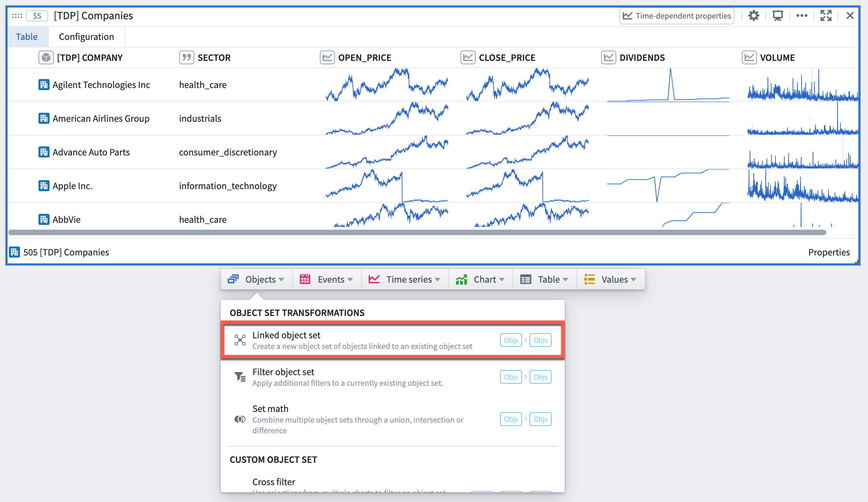Click Apple Inc. DIVIDENDS sparkline
The width and height of the screenshot is (868, 502).
pos(668,186)
